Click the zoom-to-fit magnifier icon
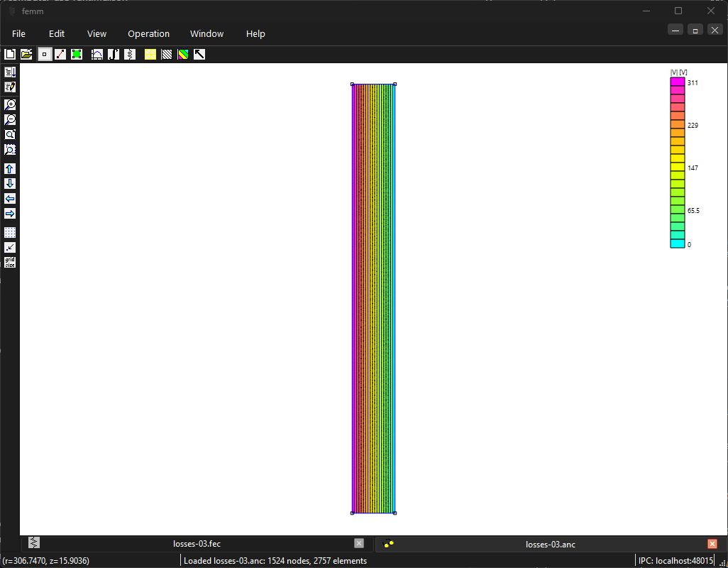Screen dimensions: 728x568 [10, 134]
